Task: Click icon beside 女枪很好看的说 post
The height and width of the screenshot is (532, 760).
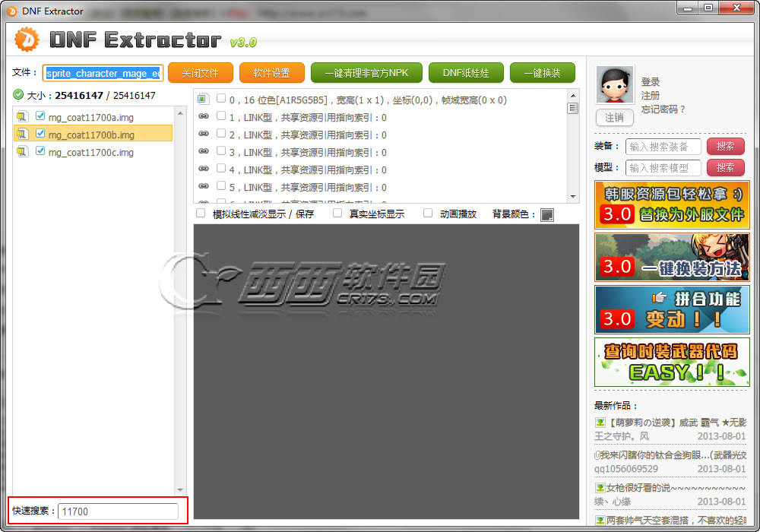Action: [x=600, y=487]
